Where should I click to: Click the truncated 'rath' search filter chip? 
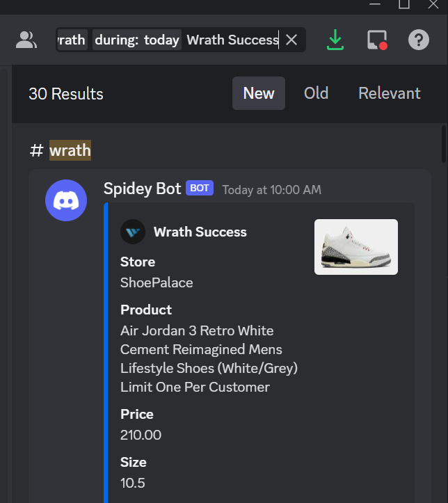[x=72, y=40]
